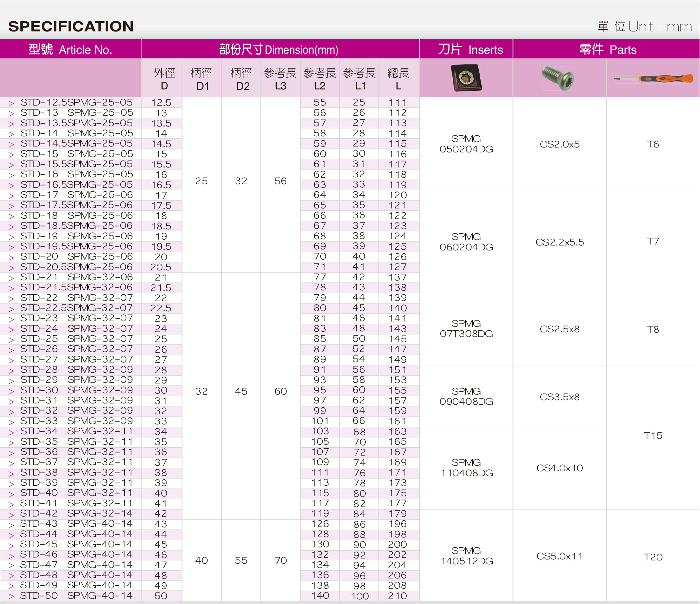Click screw part CS2.5x8
The width and height of the screenshot is (700, 604).
pos(559,329)
